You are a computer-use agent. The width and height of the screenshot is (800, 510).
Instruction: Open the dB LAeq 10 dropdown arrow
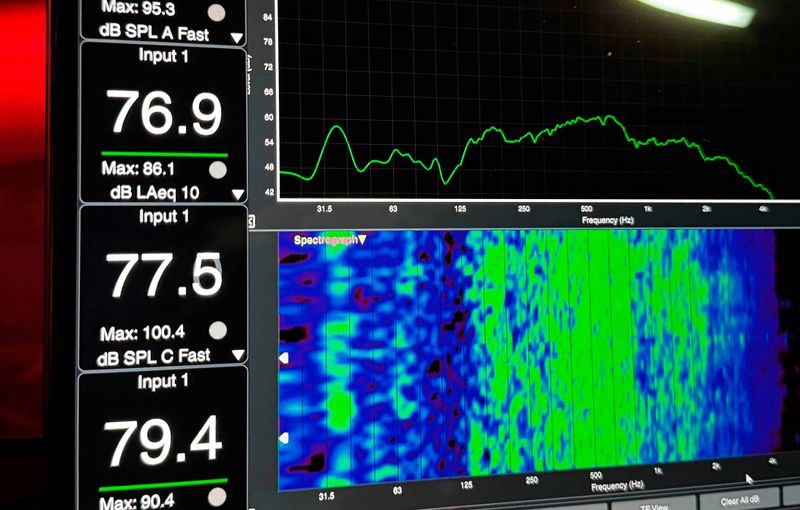[238, 194]
